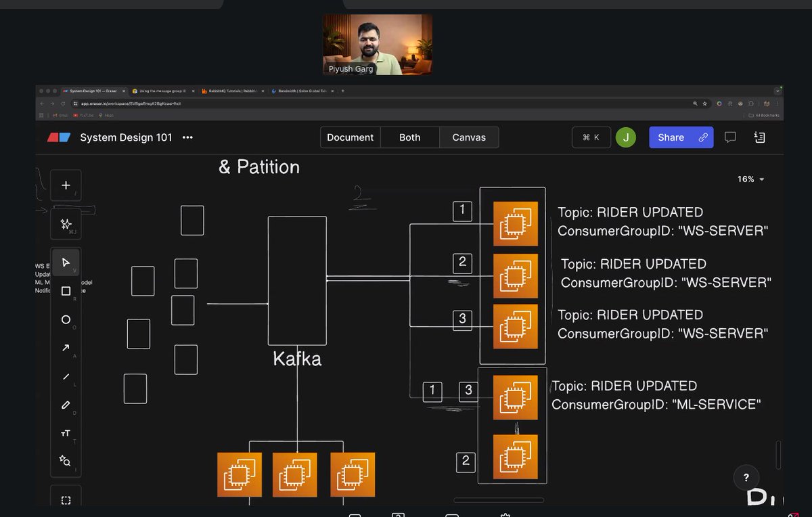The image size is (812, 517).
Task: Bookmark the page with the star icon
Action: click(x=705, y=104)
